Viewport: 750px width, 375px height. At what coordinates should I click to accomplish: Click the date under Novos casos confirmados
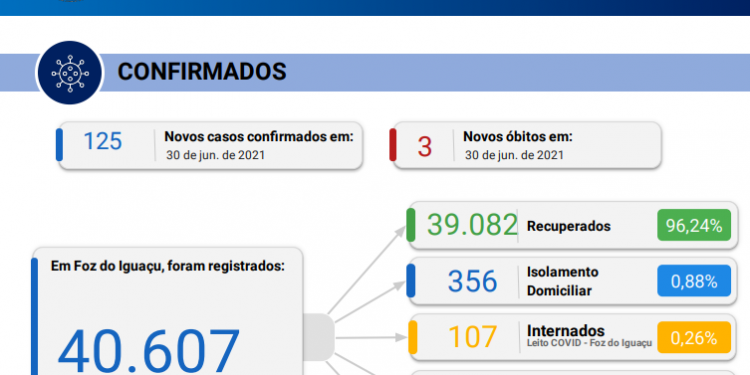(216, 155)
